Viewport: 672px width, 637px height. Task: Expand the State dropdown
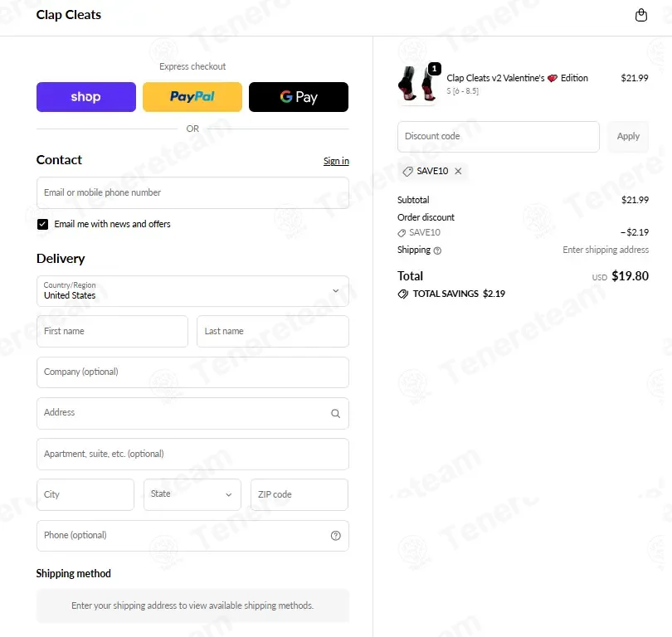[192, 494]
